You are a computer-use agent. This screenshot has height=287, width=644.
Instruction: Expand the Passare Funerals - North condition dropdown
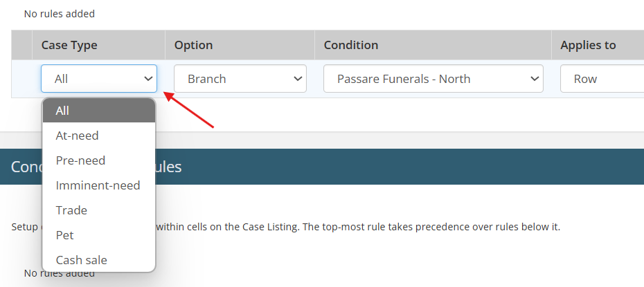pyautogui.click(x=433, y=79)
